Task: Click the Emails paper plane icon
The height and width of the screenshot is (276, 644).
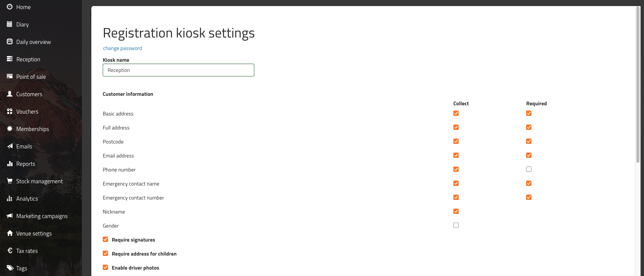Action: (10, 146)
